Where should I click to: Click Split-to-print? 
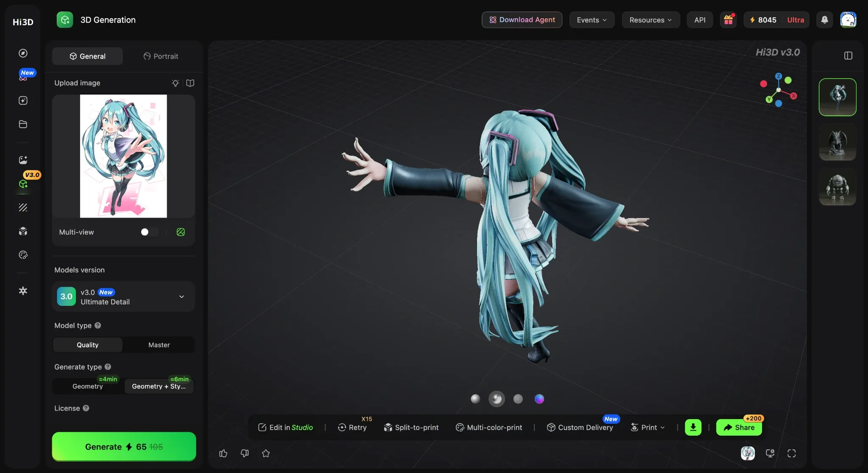click(411, 427)
